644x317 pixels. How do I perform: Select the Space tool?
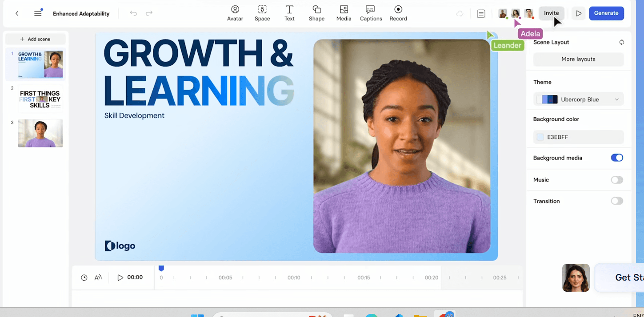[x=262, y=13]
